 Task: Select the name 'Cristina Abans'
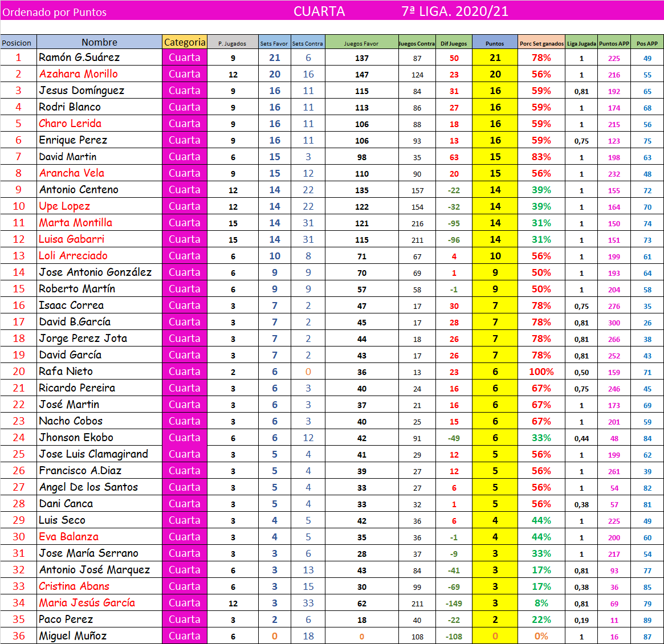74,585
